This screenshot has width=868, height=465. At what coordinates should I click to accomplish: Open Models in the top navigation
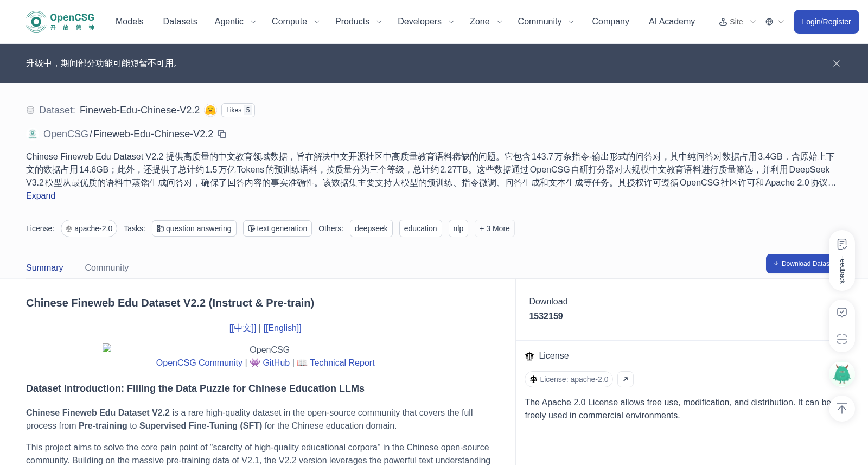pyautogui.click(x=129, y=22)
